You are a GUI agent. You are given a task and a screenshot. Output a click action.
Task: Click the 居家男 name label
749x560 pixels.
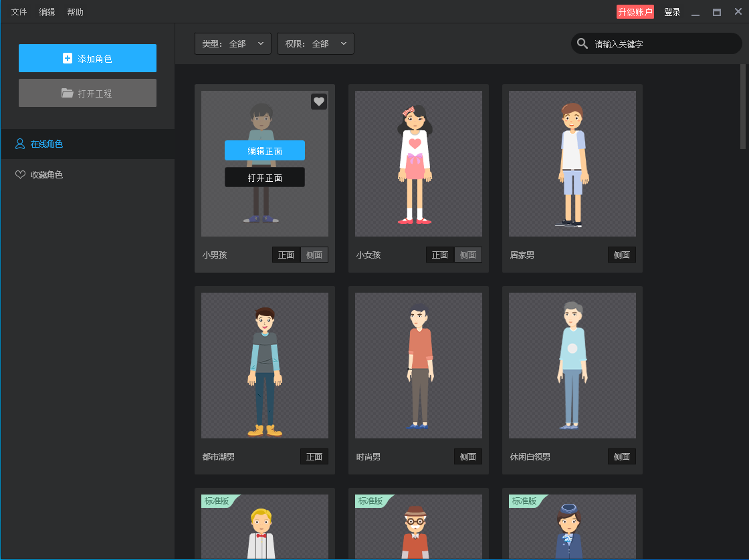click(522, 255)
